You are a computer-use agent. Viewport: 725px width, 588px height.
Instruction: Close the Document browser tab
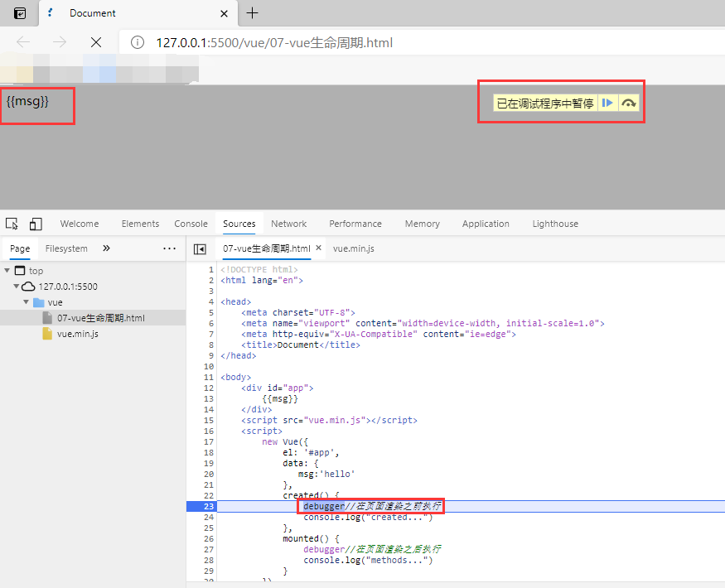tap(224, 13)
